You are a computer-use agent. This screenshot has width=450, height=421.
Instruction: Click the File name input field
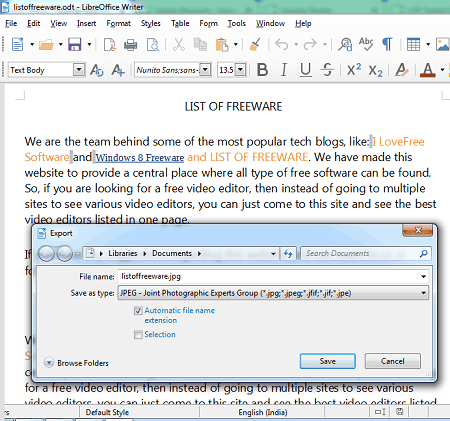(x=269, y=276)
